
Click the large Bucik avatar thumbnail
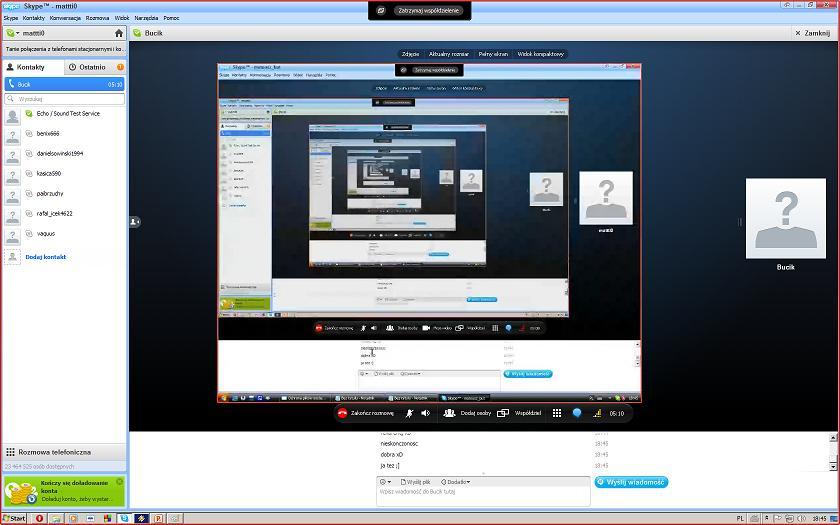786,219
